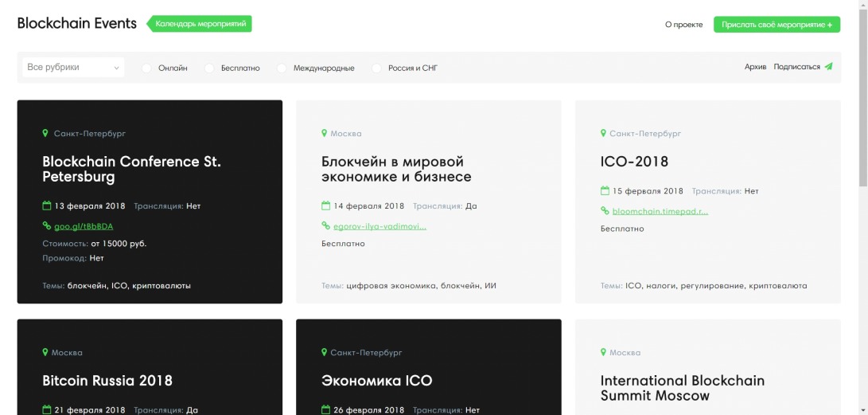This screenshot has width=868, height=415.
Task: Click Темы: блокчейн, ICO, криптовалюты text
Action: pyautogui.click(x=117, y=286)
